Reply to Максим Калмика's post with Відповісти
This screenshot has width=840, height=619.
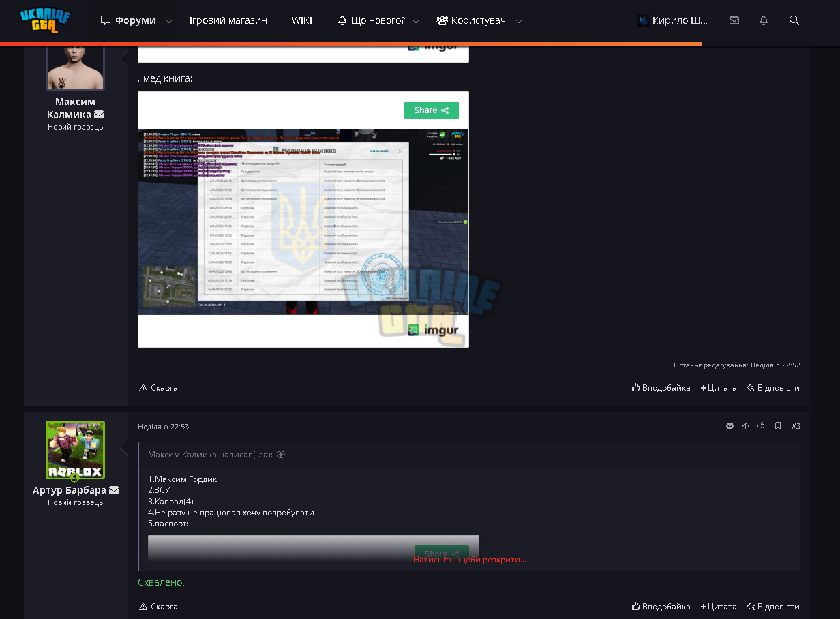pyautogui.click(x=773, y=388)
